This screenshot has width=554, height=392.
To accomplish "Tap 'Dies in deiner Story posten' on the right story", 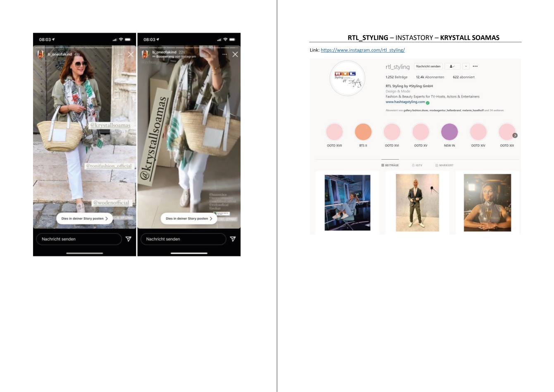I will point(189,218).
